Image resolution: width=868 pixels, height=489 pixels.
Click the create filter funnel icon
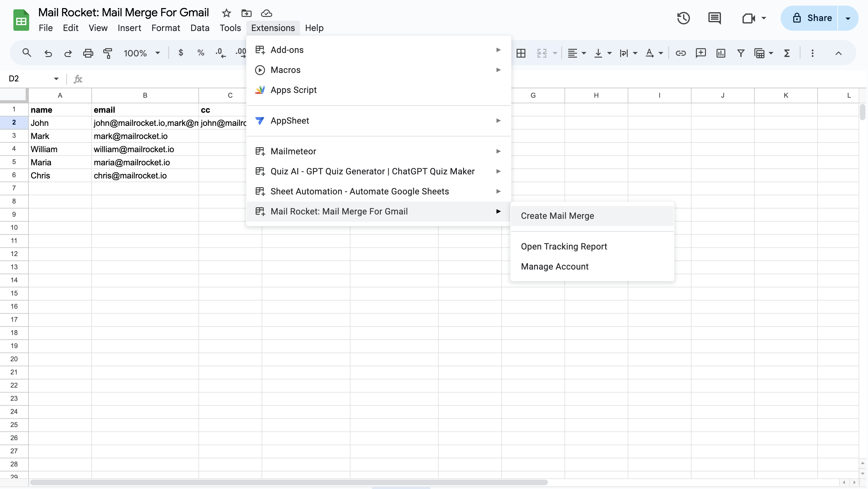click(x=741, y=53)
